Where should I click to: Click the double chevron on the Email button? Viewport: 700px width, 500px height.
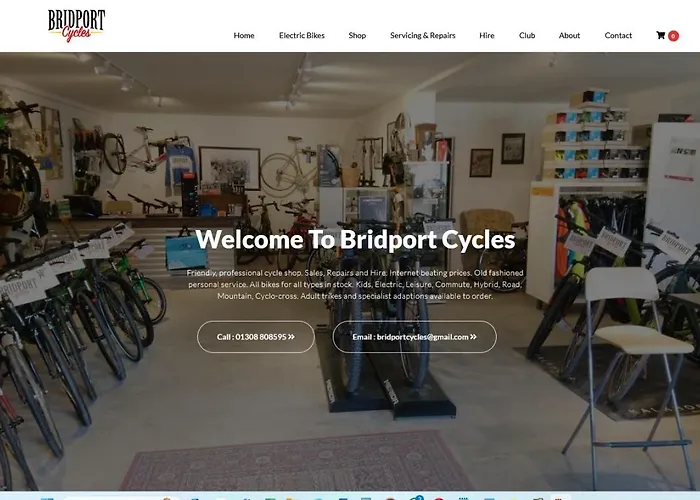[473, 337]
